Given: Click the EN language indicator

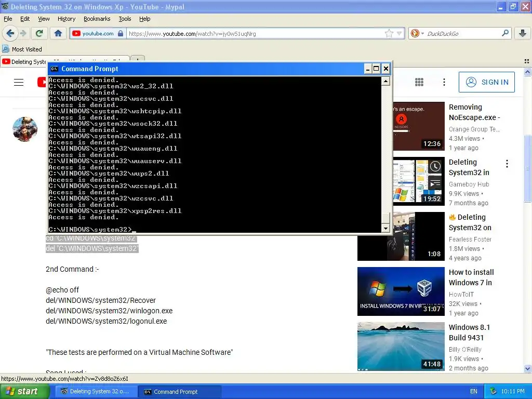Looking at the screenshot, I should pyautogui.click(x=474, y=392).
